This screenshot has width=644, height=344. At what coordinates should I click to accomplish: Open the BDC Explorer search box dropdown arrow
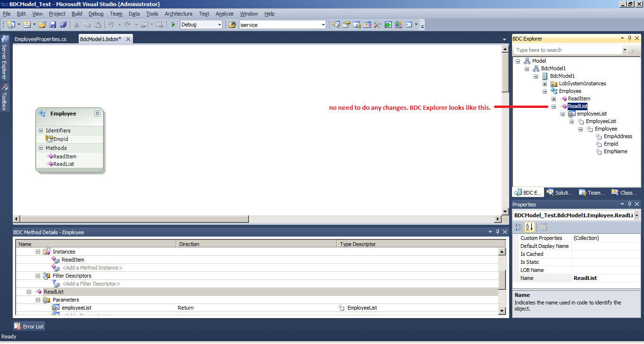point(625,50)
